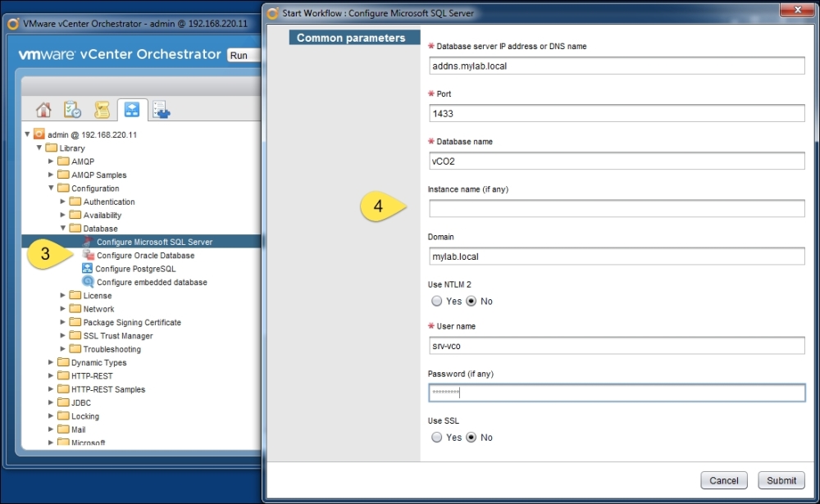Open the policies scroll icon tab
The width and height of the screenshot is (820, 504).
click(102, 110)
